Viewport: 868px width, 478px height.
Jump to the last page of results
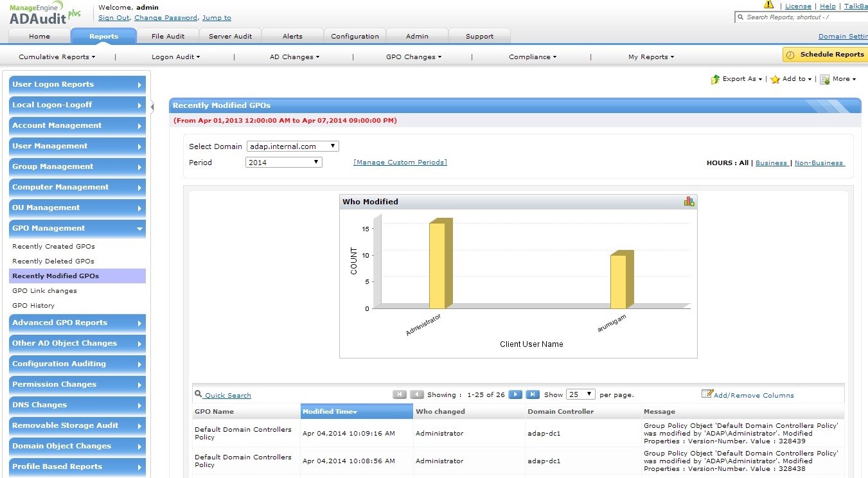click(x=532, y=394)
